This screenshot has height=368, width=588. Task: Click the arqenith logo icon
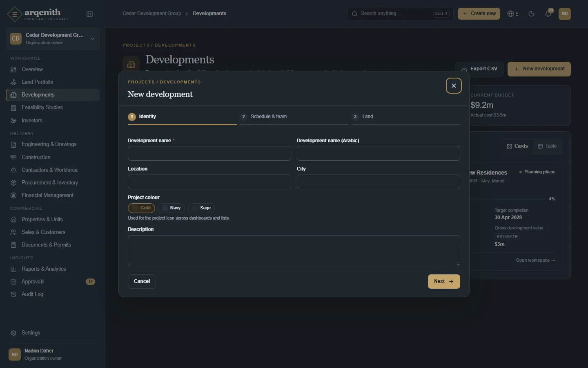click(x=15, y=14)
